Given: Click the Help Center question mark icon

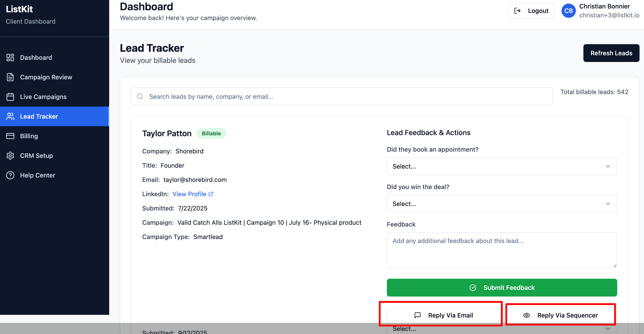Looking at the screenshot, I should point(10,175).
